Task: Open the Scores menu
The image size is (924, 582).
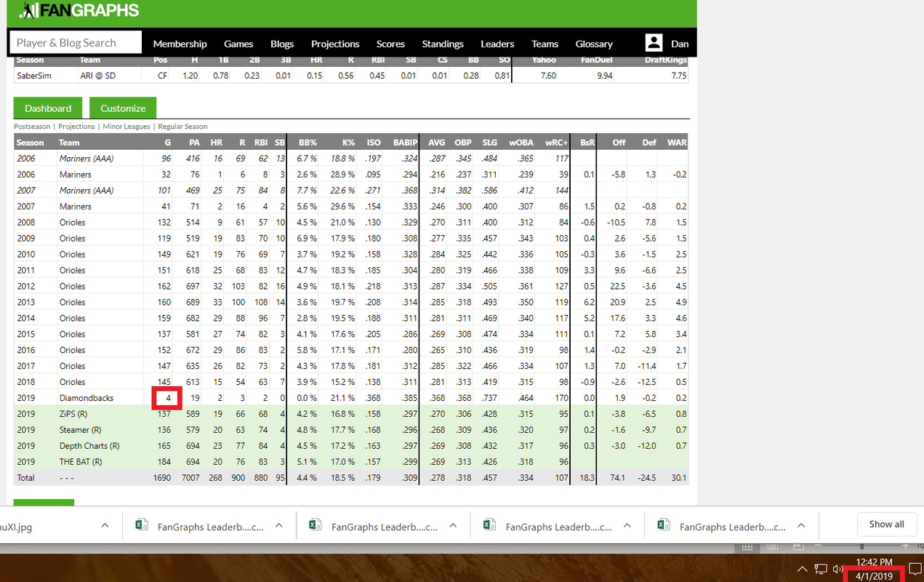Action: tap(390, 44)
